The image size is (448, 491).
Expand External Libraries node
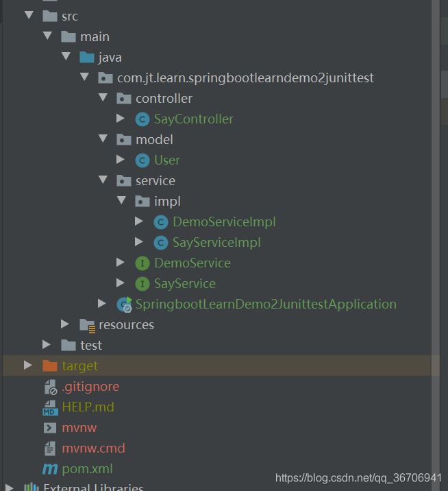pyautogui.click(x=10, y=488)
